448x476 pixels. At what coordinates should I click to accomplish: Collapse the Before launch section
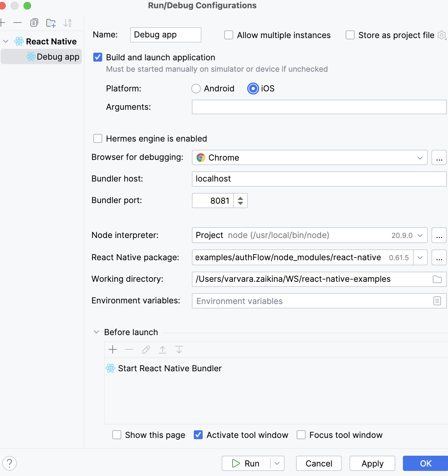click(x=96, y=332)
